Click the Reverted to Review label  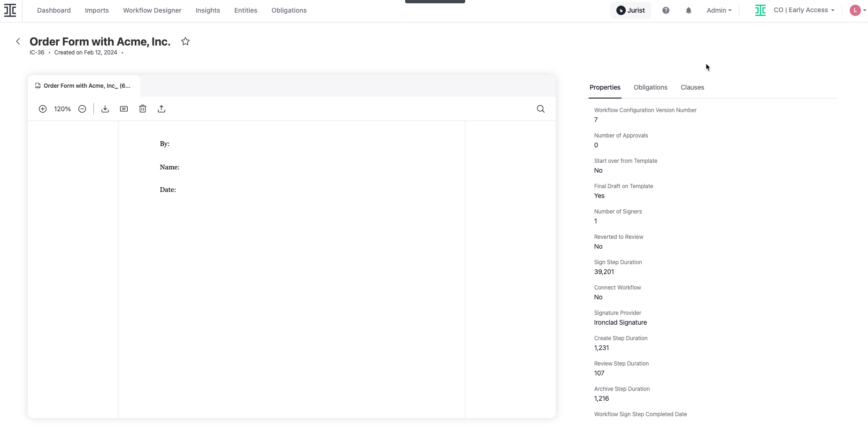[x=619, y=237]
